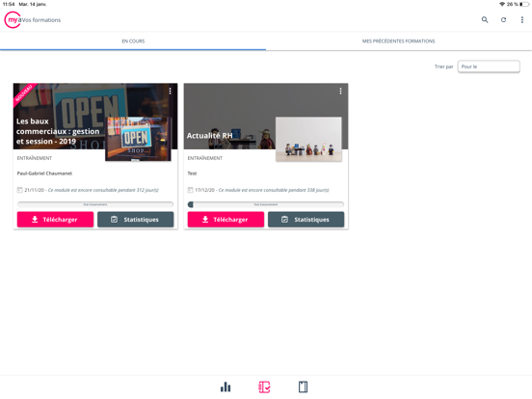This screenshot has height=399, width=532.
Task: View statistics for Les baux commerciaux
Action: [x=135, y=220]
